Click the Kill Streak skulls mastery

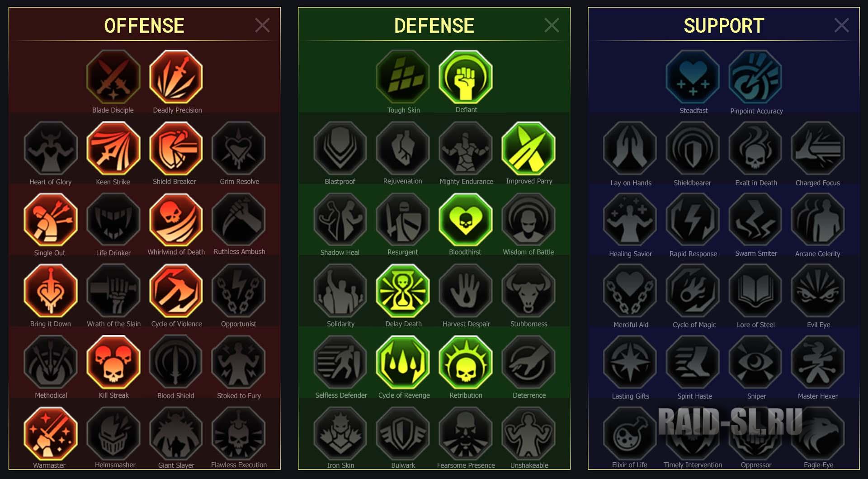click(113, 362)
